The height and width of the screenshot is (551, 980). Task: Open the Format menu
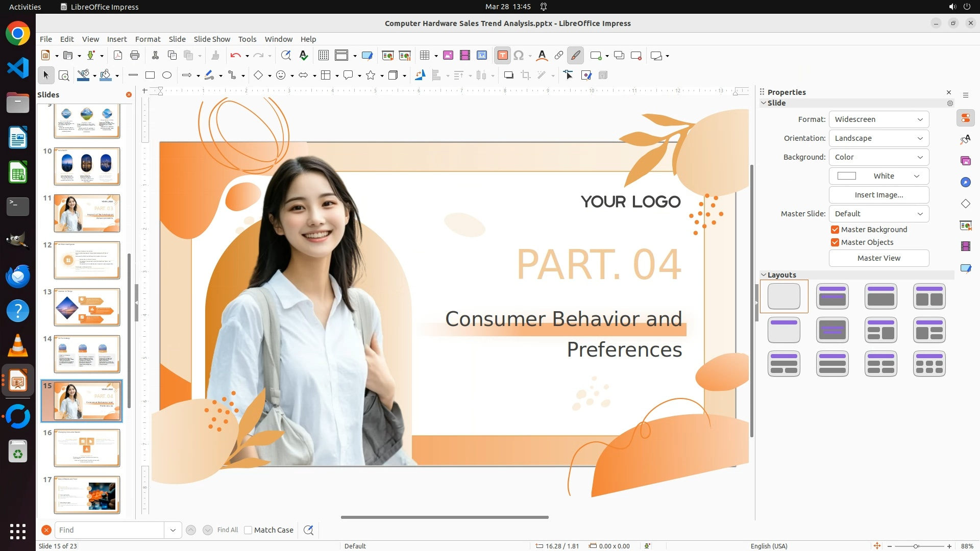pos(148,39)
